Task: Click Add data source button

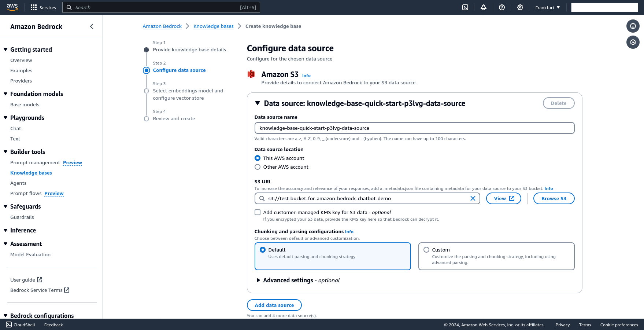Action: [x=274, y=305]
